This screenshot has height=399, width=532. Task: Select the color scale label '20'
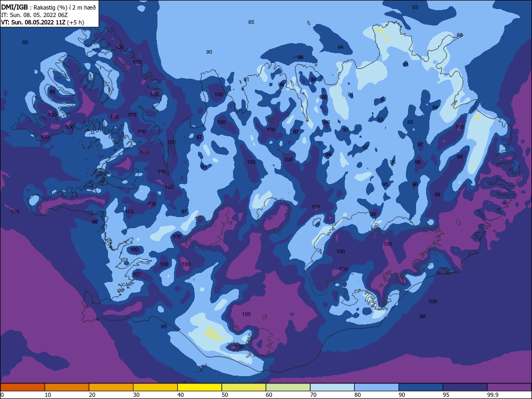pyautogui.click(x=92, y=395)
